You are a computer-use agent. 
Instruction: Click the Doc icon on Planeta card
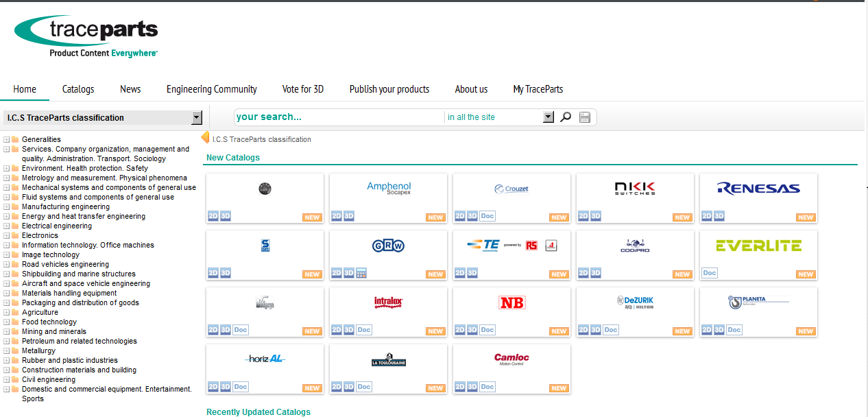734,330
